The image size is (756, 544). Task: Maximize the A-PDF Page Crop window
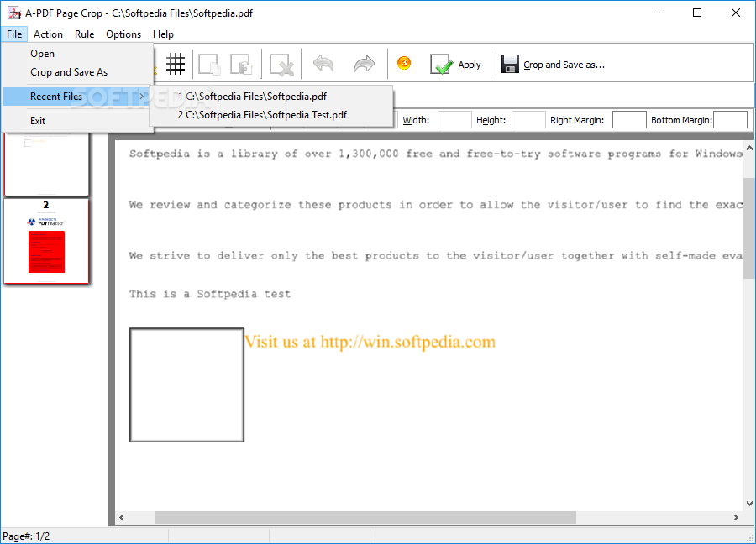(x=697, y=13)
